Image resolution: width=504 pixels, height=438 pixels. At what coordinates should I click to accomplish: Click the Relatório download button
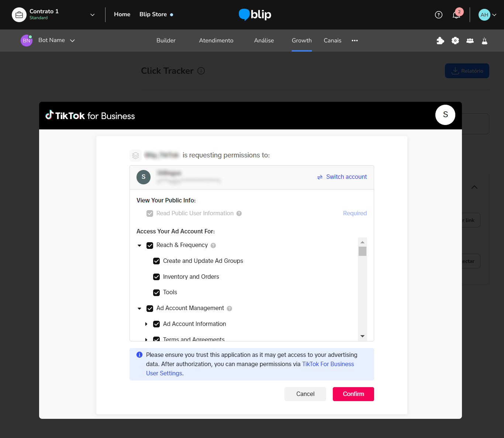(467, 71)
